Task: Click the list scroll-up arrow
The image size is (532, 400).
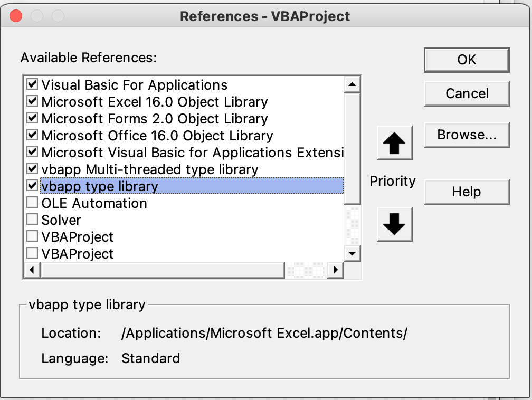Action: coord(351,84)
